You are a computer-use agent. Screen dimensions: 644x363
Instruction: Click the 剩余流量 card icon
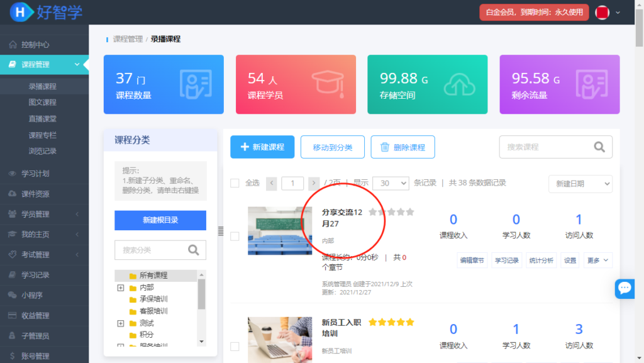[x=591, y=84]
